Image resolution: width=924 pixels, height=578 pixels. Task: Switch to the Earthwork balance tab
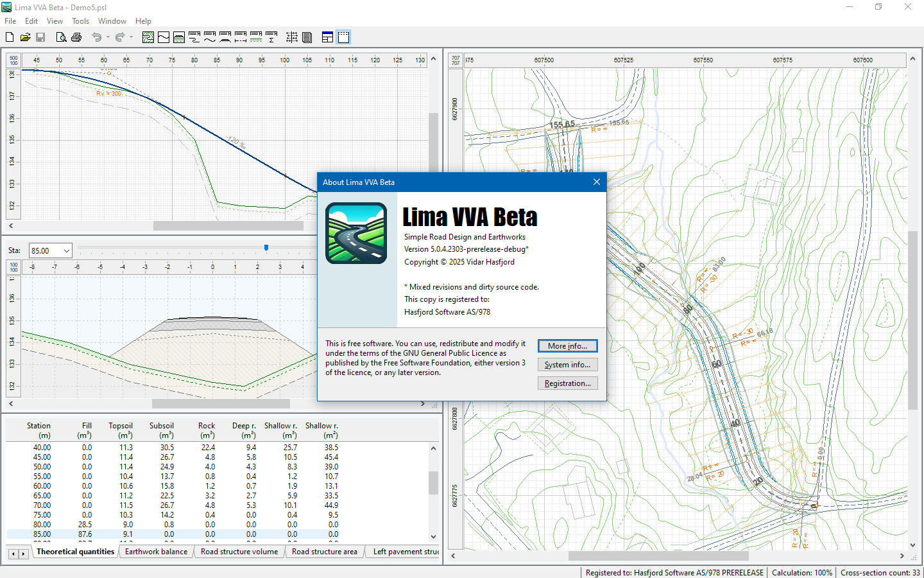click(156, 552)
